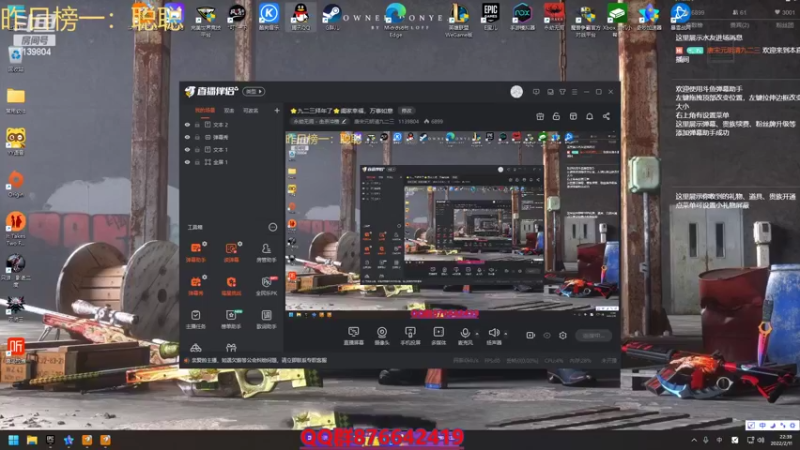This screenshot has height=450, width=800.
Task: Switch to the third scene tab
Action: 251,110
